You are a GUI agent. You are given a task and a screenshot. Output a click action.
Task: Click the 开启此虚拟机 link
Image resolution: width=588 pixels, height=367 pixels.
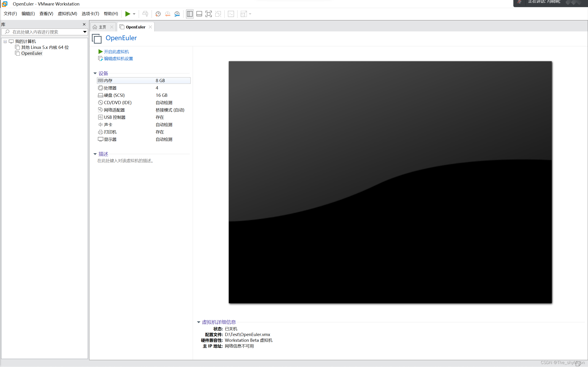click(x=117, y=51)
